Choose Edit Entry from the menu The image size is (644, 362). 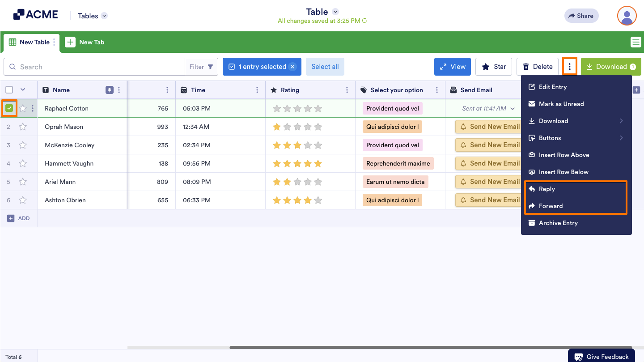point(576,87)
